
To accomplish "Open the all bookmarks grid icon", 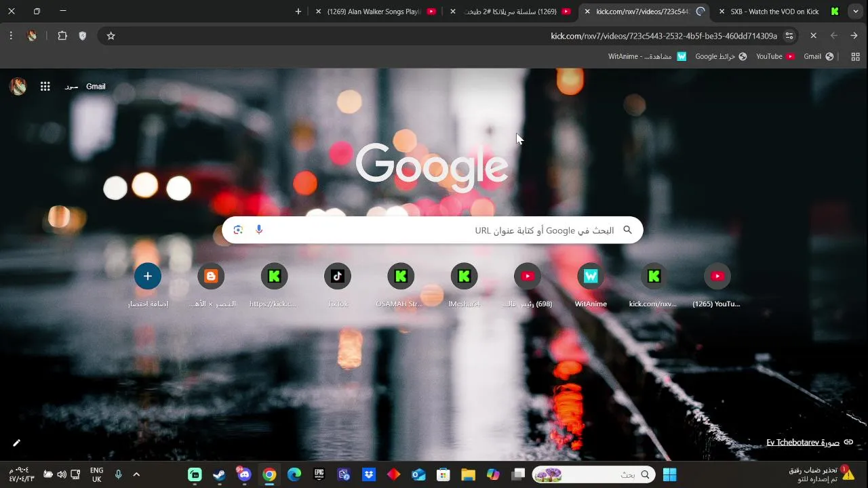I will click(x=855, y=56).
